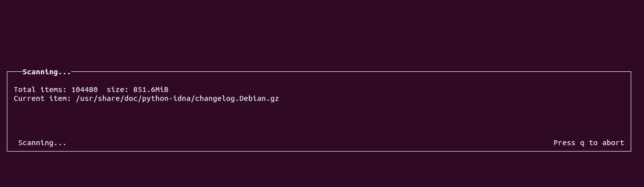Image resolution: width=644 pixels, height=187 pixels.
Task: Click "doc" in the current item path
Action: (131, 98)
